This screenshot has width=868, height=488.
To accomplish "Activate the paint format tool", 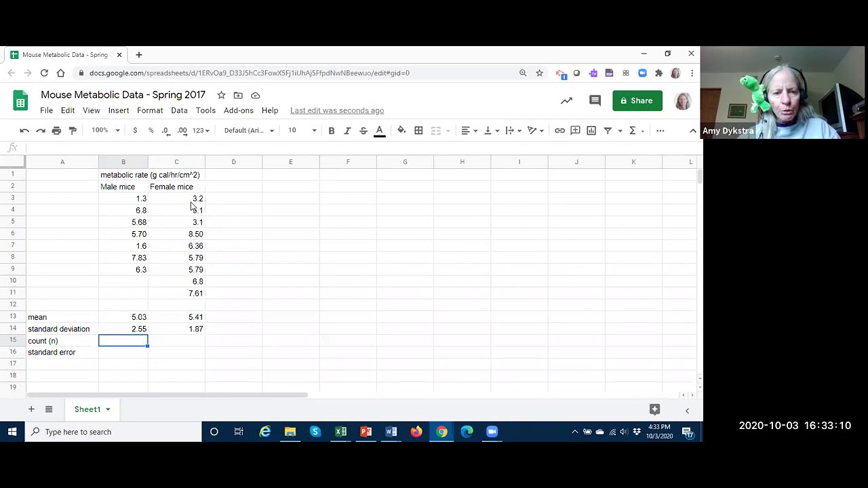I will [x=73, y=130].
